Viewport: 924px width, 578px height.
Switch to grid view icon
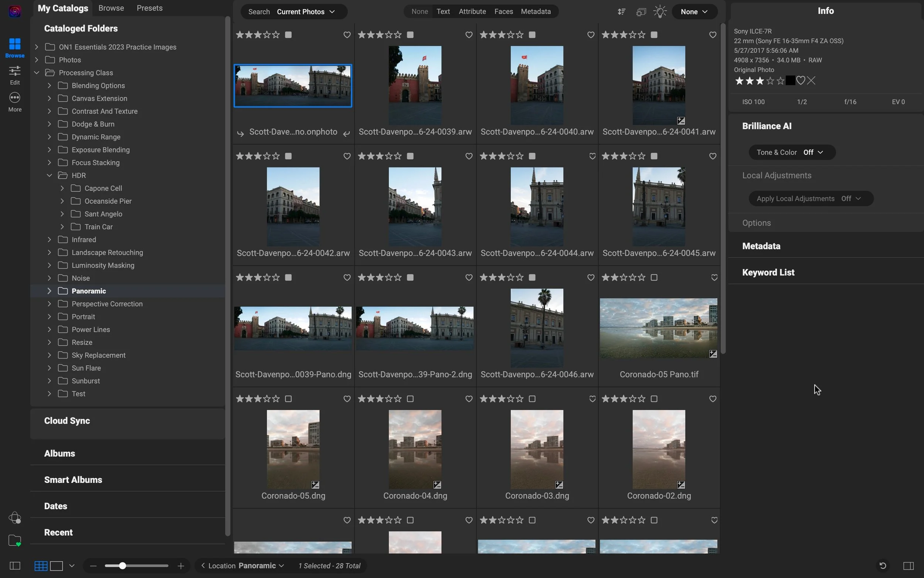pos(41,566)
